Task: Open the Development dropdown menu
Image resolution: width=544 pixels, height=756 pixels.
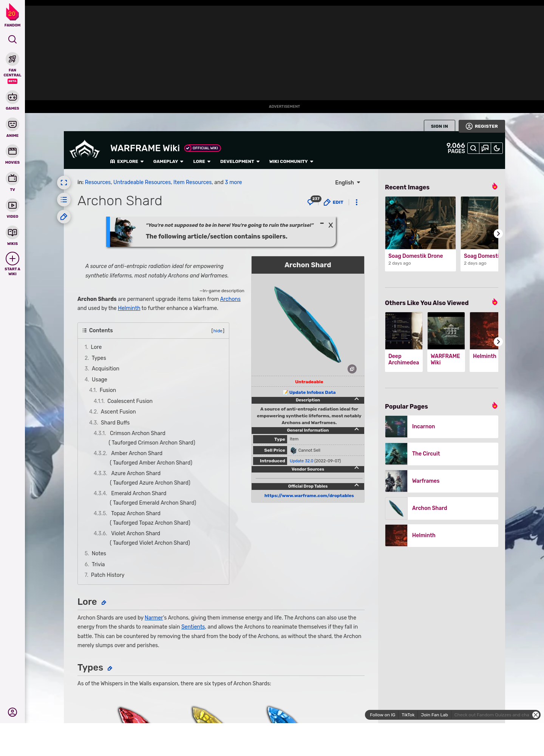Action: click(x=240, y=161)
